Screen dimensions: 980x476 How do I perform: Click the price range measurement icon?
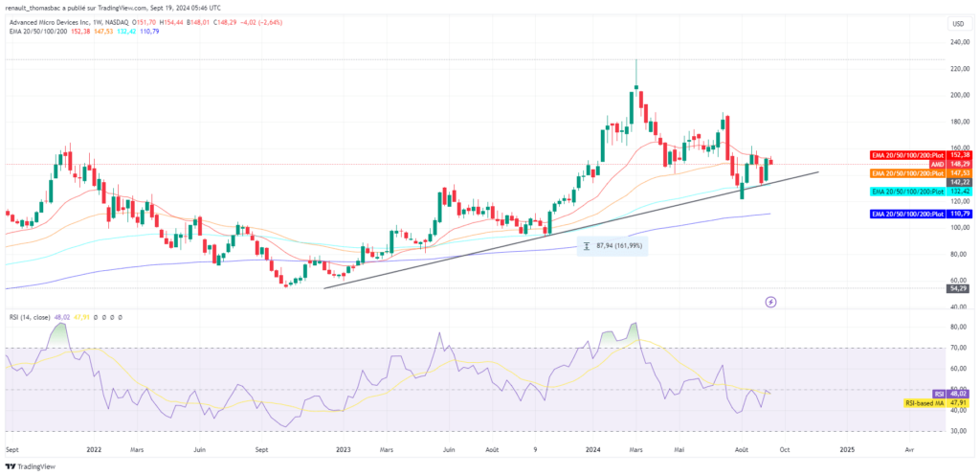tap(586, 246)
